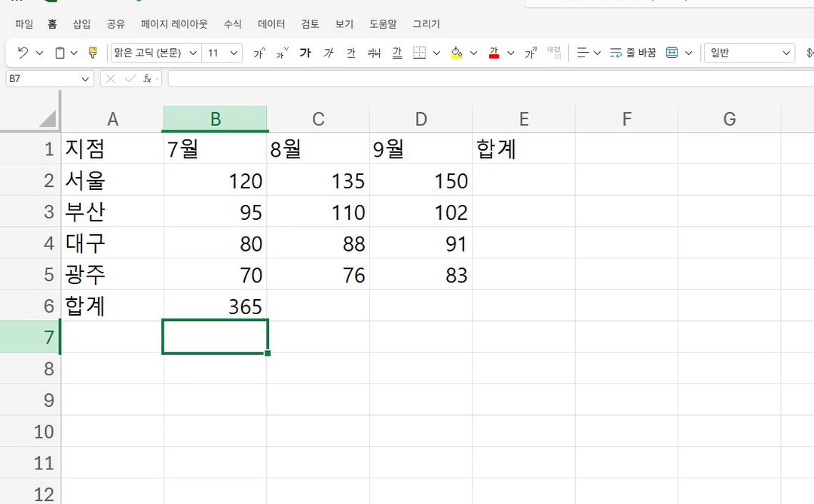The height and width of the screenshot is (504, 814).
Task: Click the merge cells icon
Action: click(672, 53)
